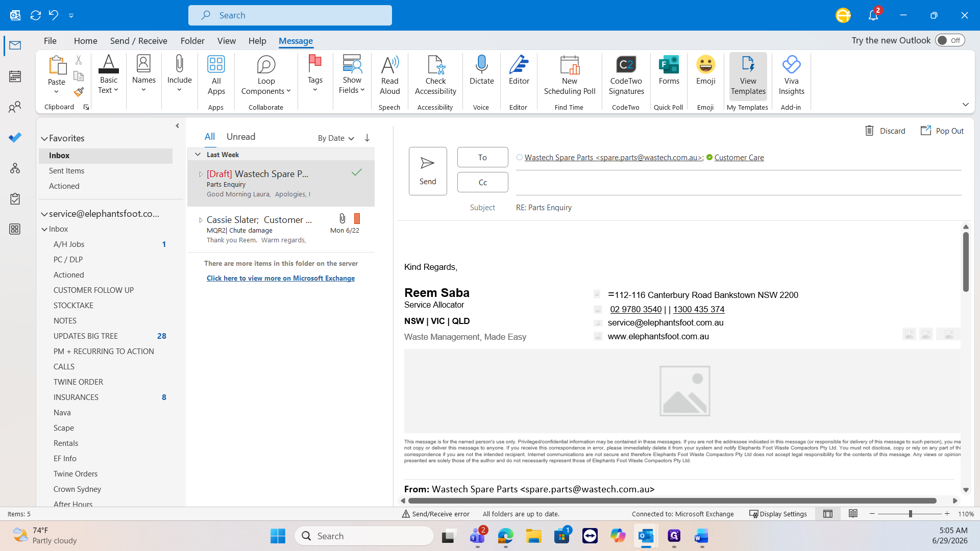This screenshot has height=551, width=980.
Task: Open More Apps grid in sidebar
Action: coord(15,229)
